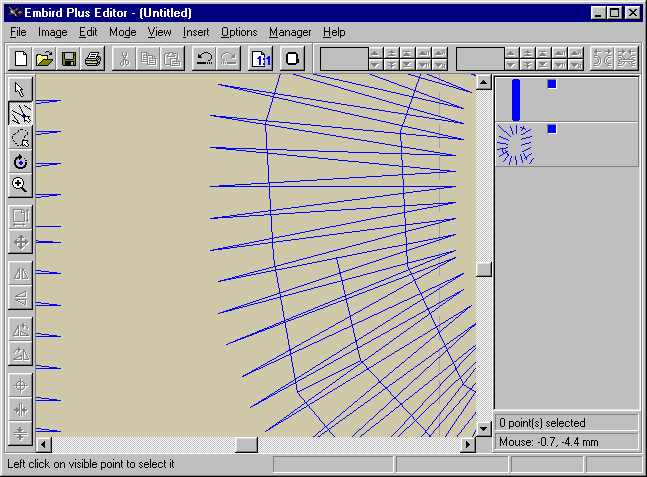Click the blue color swatch of the bar object
Viewport: 647px width, 477px height.
552,84
